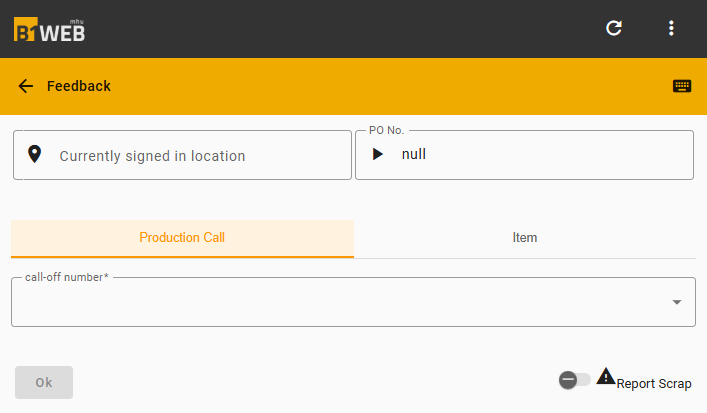Click the null value in PO No.
The width and height of the screenshot is (707, 413).
click(413, 154)
